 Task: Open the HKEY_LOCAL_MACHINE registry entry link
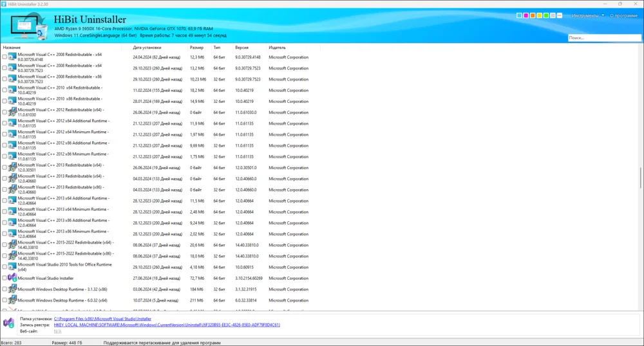coord(167,325)
